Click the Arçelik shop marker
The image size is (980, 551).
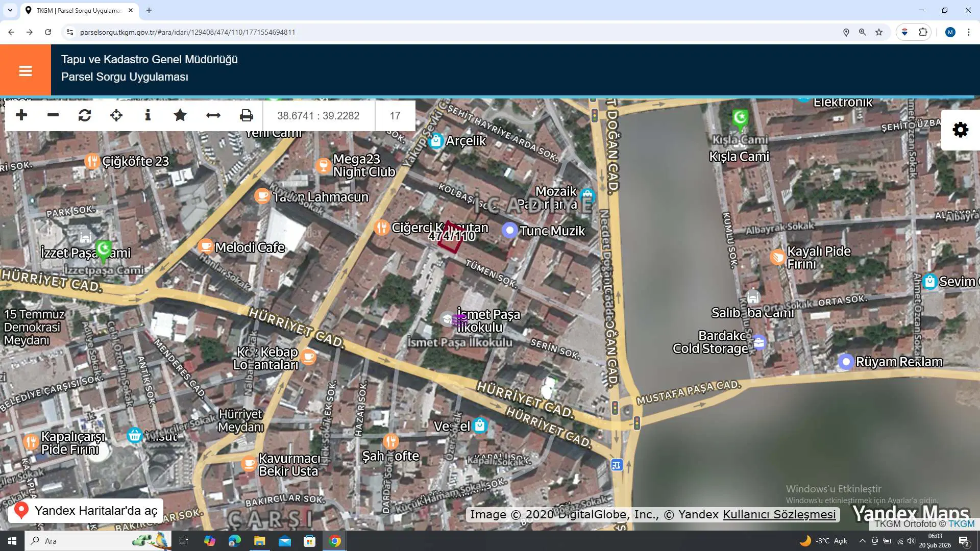click(436, 141)
